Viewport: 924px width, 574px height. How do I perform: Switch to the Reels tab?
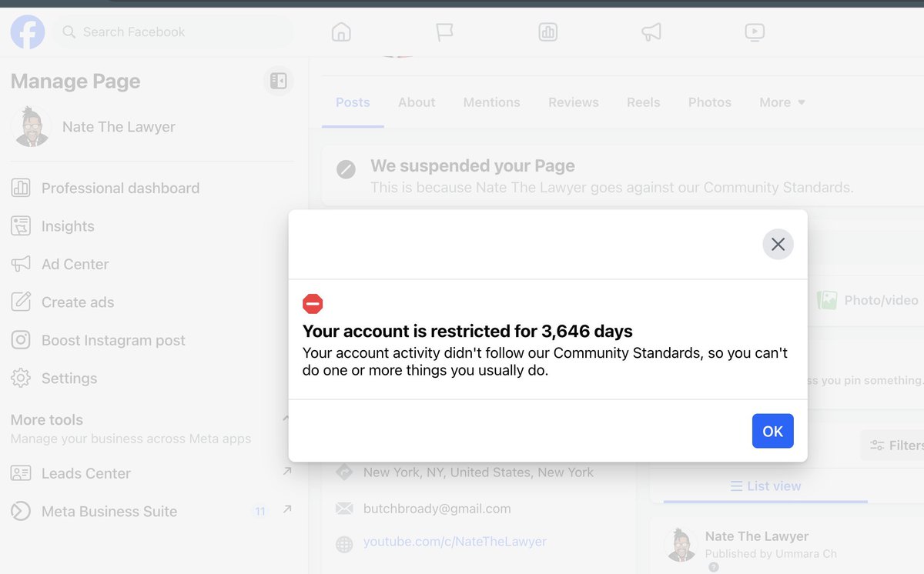pyautogui.click(x=644, y=102)
